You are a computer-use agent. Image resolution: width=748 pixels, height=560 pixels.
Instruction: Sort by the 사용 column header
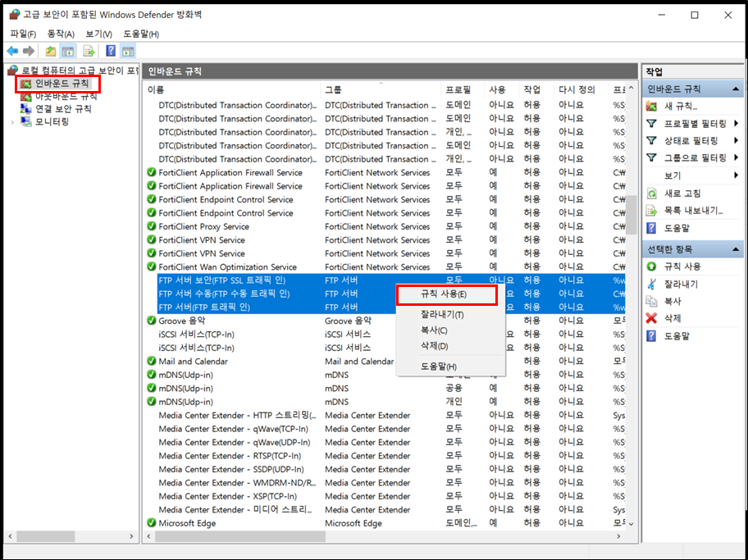tap(502, 89)
